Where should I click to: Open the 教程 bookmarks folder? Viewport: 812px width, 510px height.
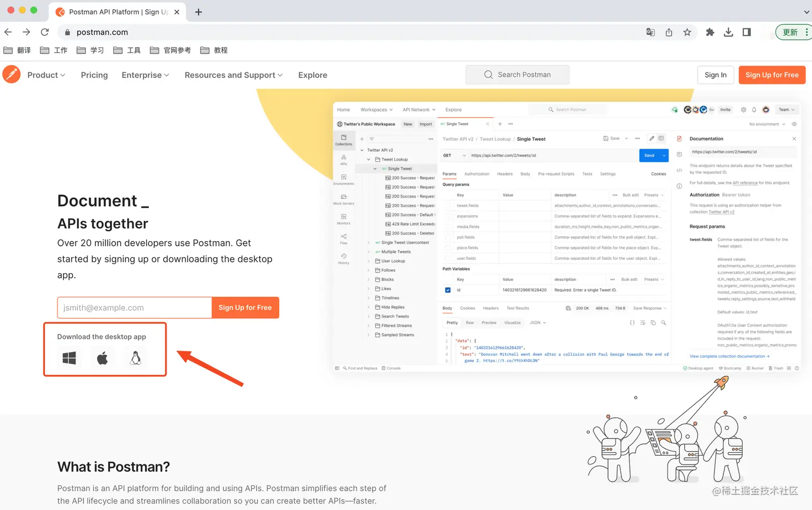coord(214,50)
